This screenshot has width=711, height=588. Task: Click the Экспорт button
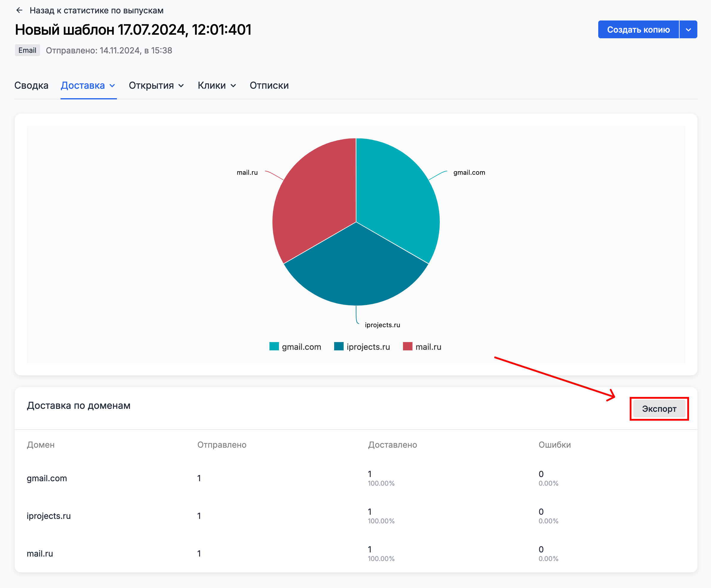click(658, 409)
